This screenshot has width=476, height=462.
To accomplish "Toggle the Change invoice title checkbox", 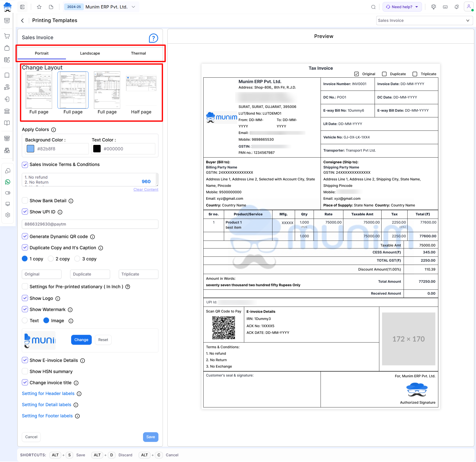I will coord(25,383).
